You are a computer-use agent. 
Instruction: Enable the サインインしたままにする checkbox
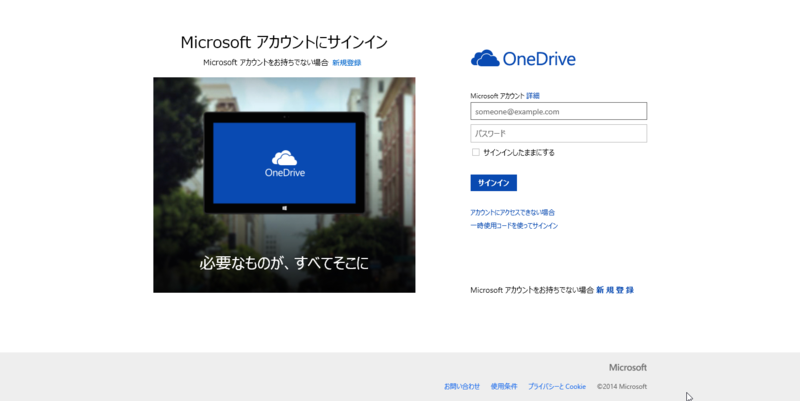[x=476, y=152]
